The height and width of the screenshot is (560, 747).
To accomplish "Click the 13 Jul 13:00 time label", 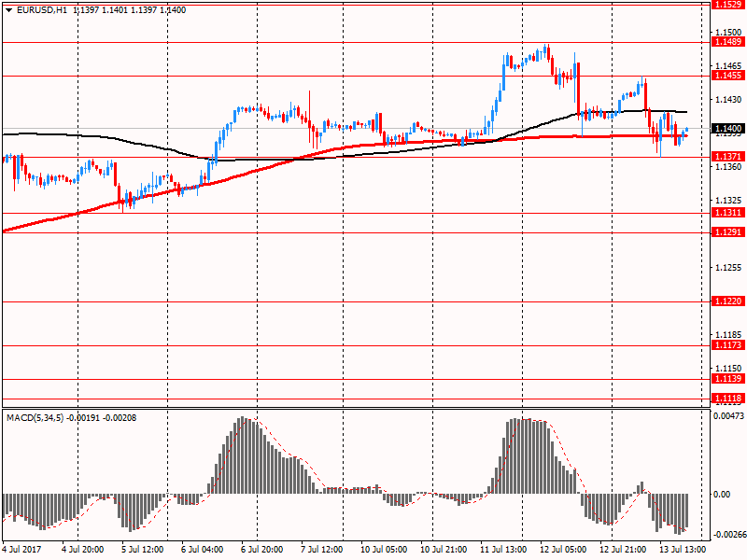I will (x=683, y=549).
